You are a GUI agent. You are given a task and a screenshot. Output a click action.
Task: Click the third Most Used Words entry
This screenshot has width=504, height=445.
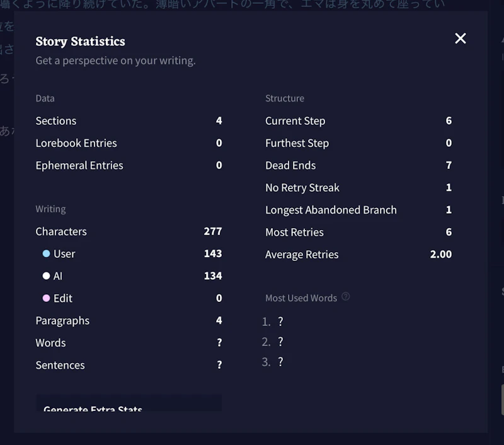tap(280, 362)
